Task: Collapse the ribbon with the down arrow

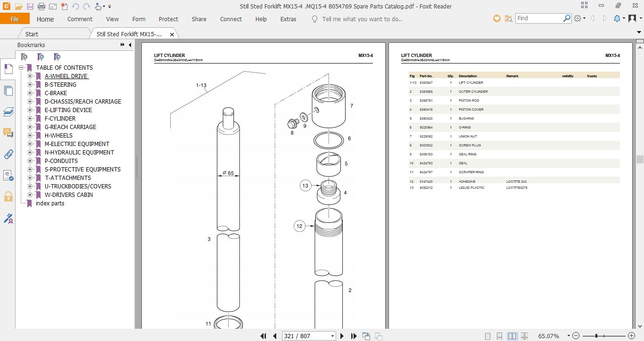Action: [640, 32]
